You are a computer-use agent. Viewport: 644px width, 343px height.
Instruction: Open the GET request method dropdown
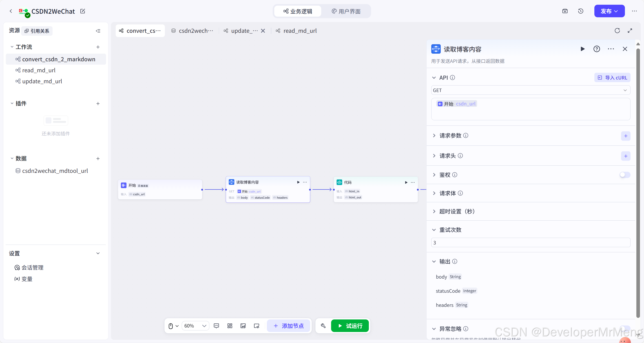[x=531, y=90]
